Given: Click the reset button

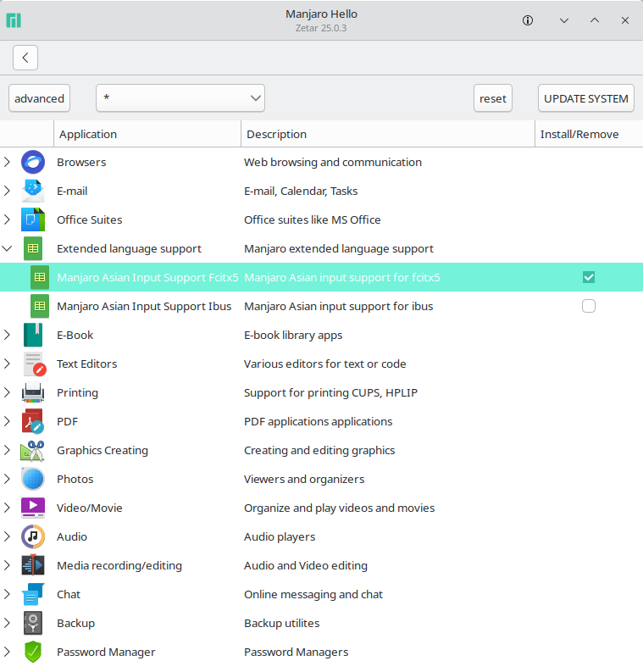Looking at the screenshot, I should [x=493, y=98].
